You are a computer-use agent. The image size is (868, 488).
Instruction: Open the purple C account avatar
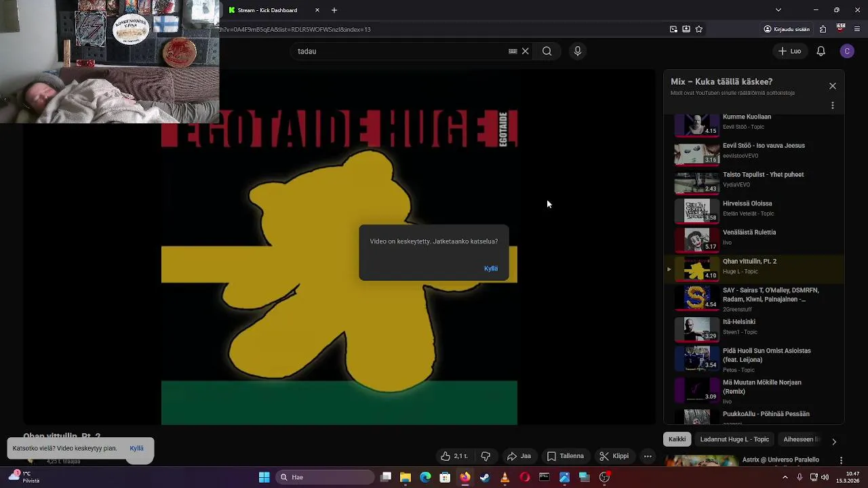(x=847, y=51)
